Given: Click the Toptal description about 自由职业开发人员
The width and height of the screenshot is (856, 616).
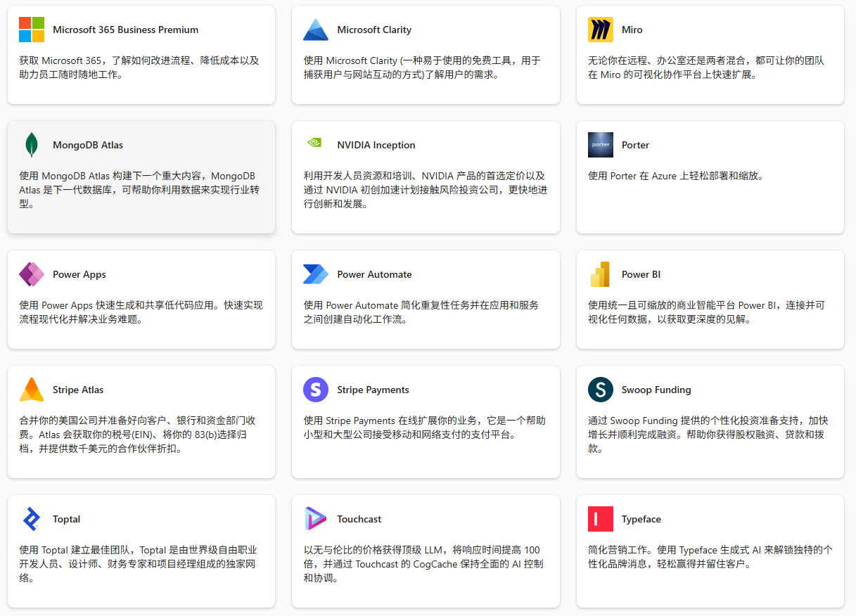Looking at the screenshot, I should click(138, 564).
